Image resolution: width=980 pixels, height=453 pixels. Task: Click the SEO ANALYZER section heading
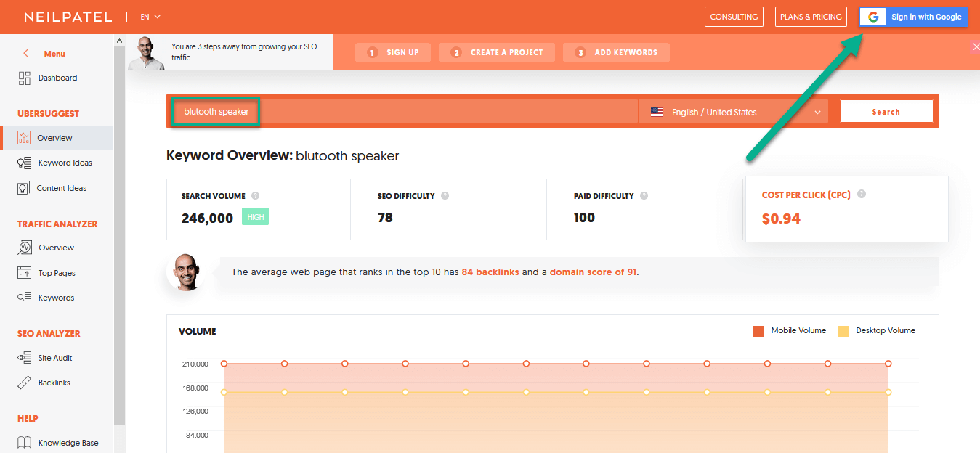pos(49,334)
